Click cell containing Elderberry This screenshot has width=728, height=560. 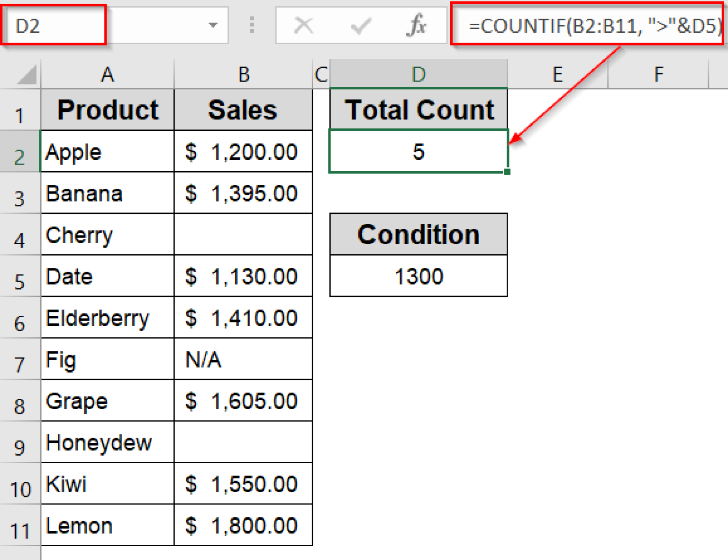pos(97,318)
